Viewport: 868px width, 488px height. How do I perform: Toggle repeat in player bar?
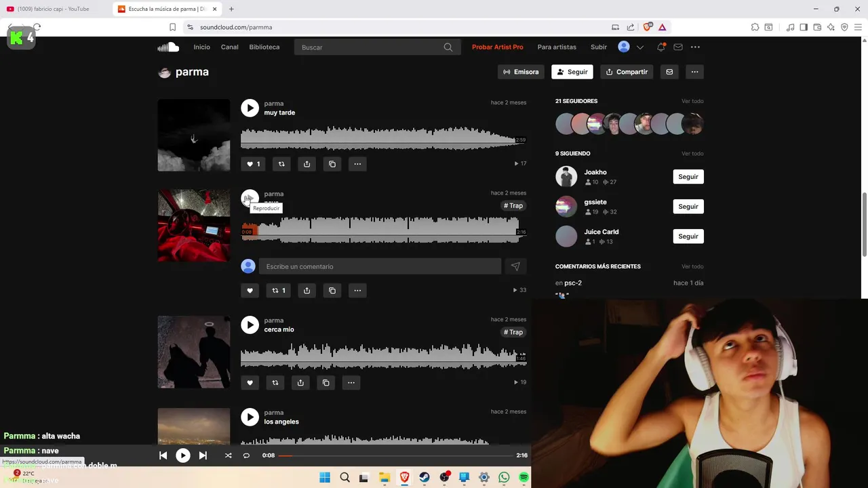(246, 455)
